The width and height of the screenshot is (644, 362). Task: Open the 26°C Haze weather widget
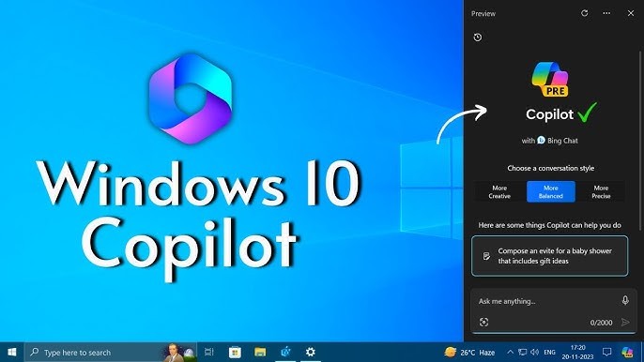tap(469, 352)
